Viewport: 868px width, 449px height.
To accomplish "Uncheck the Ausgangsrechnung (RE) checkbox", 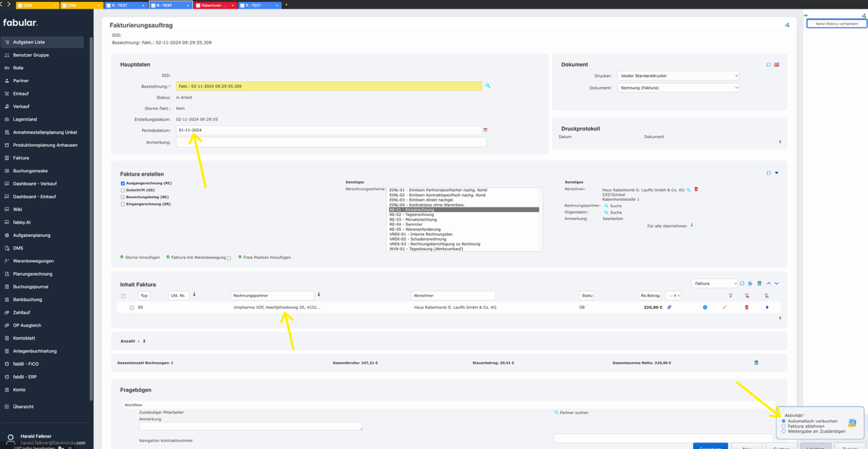I will pyautogui.click(x=121, y=182).
